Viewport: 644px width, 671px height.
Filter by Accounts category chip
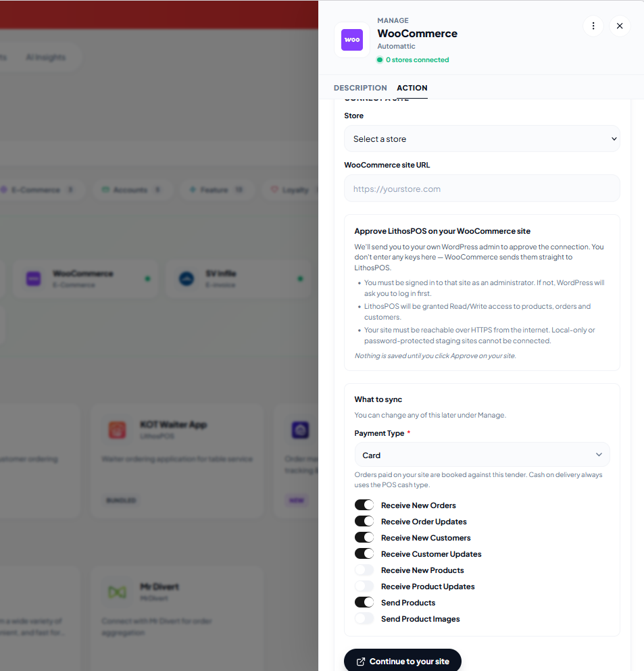point(132,190)
